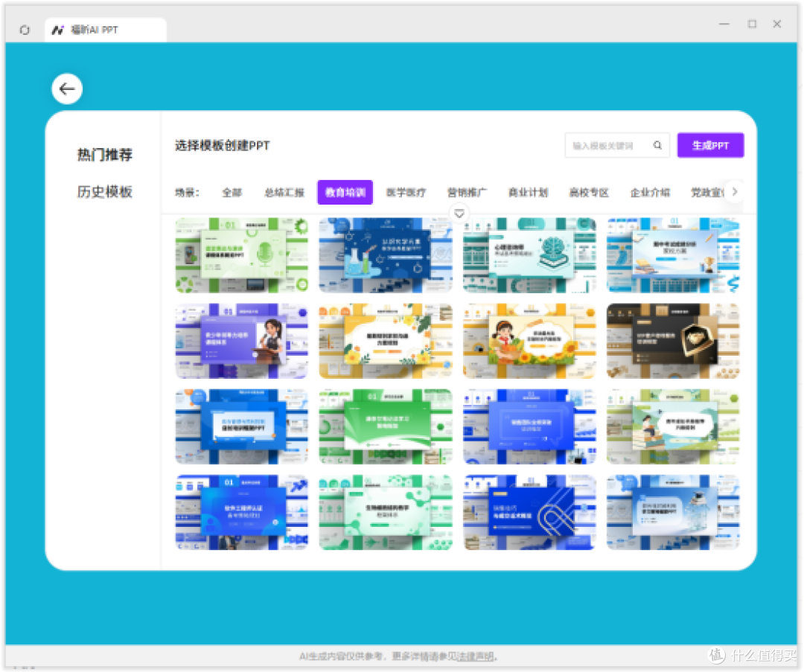Choose the deep blue paperclip-lines template

pyautogui.click(x=530, y=512)
